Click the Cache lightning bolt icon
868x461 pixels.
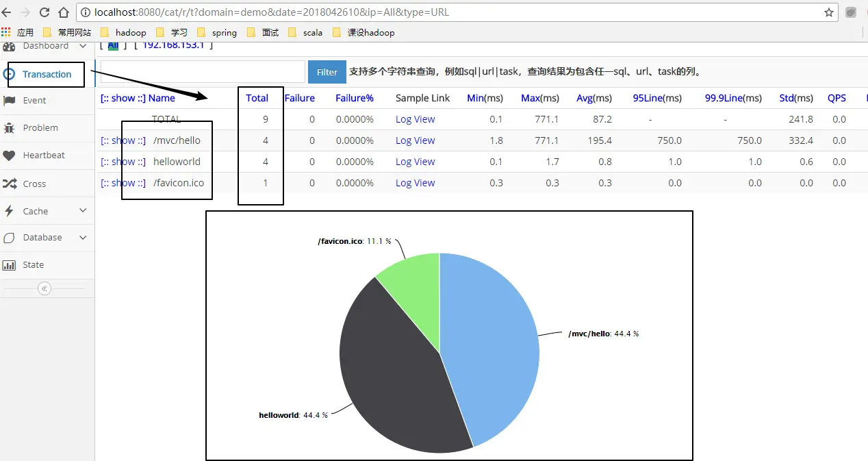coord(9,211)
